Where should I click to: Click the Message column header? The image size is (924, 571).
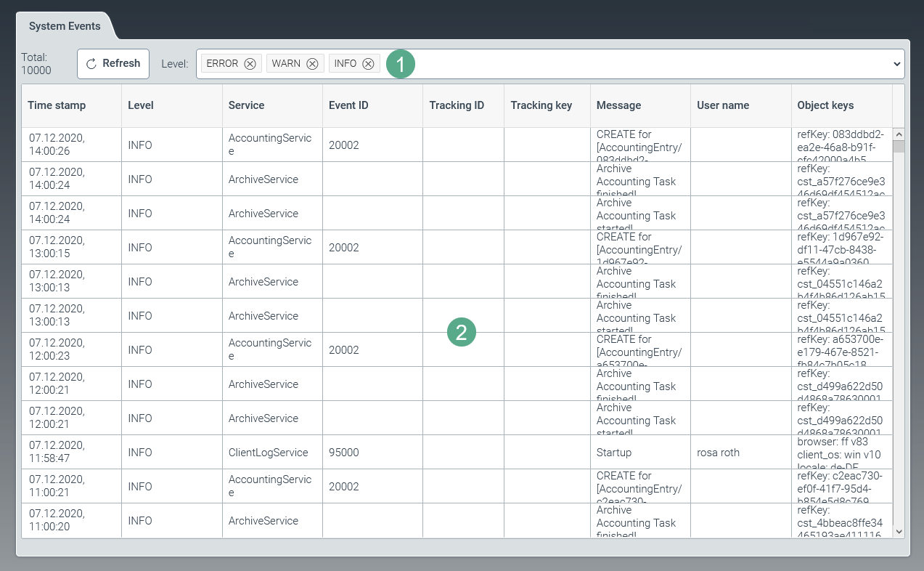click(x=618, y=105)
